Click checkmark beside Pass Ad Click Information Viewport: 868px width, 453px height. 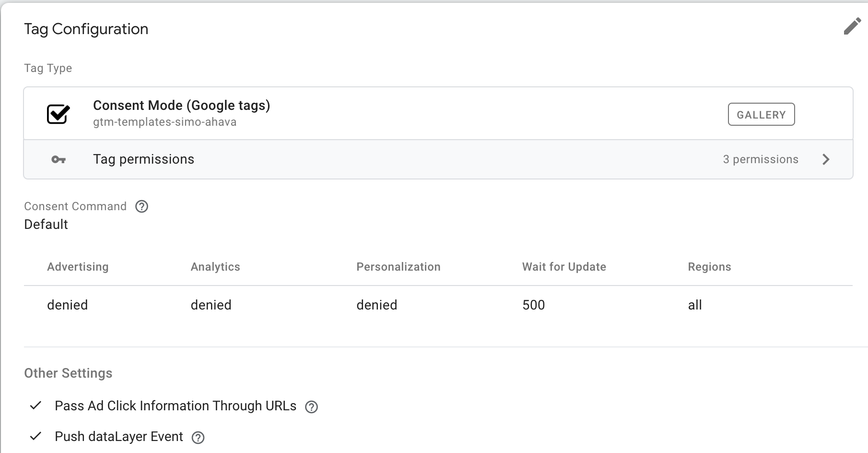[35, 406]
